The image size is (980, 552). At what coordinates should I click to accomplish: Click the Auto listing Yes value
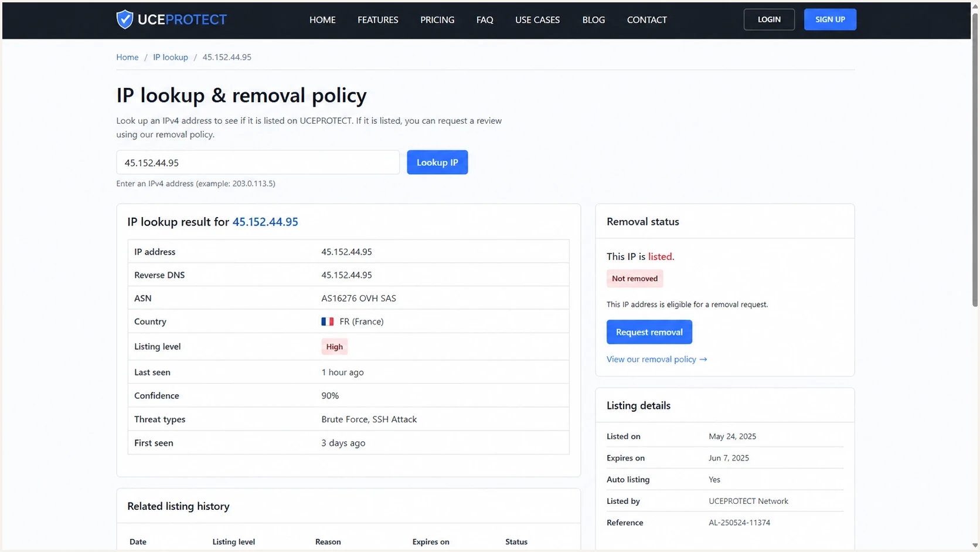(x=714, y=479)
